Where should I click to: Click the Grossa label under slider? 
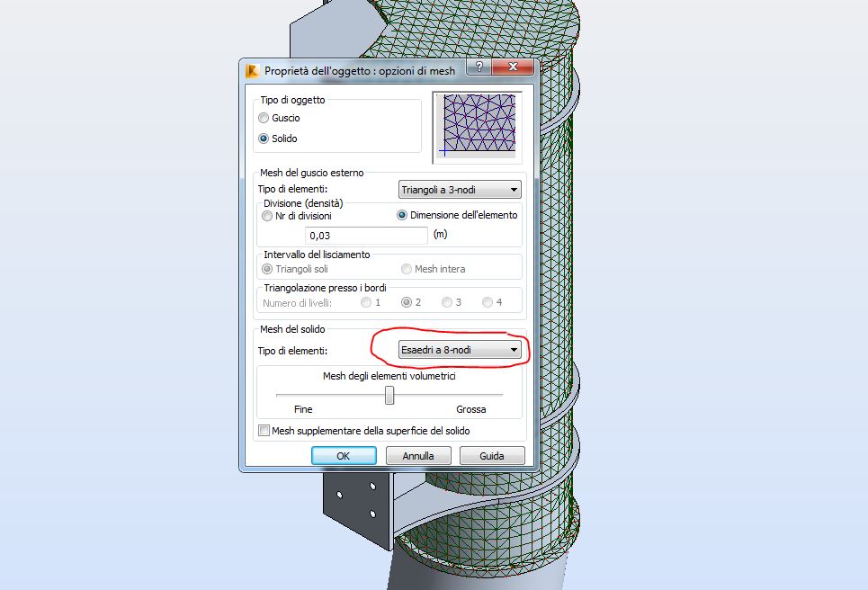point(471,409)
